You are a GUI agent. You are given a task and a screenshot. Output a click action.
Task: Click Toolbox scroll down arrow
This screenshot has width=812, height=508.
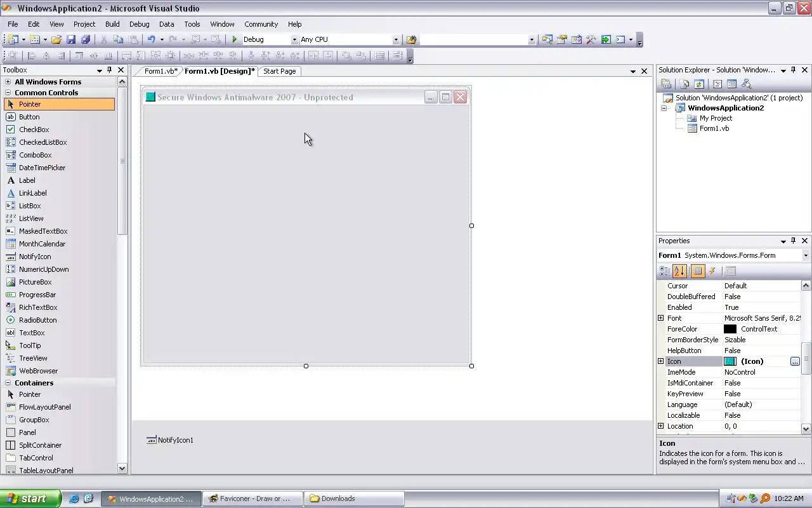(122, 469)
